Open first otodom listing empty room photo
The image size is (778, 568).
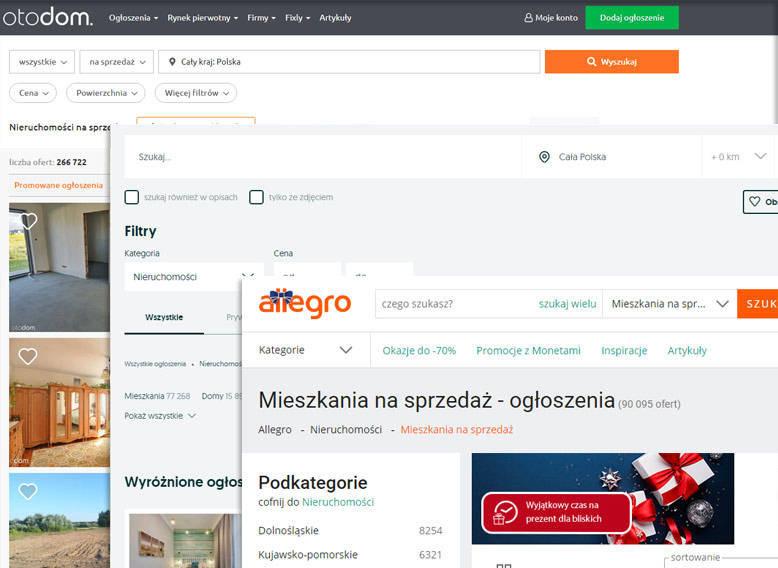pos(60,267)
